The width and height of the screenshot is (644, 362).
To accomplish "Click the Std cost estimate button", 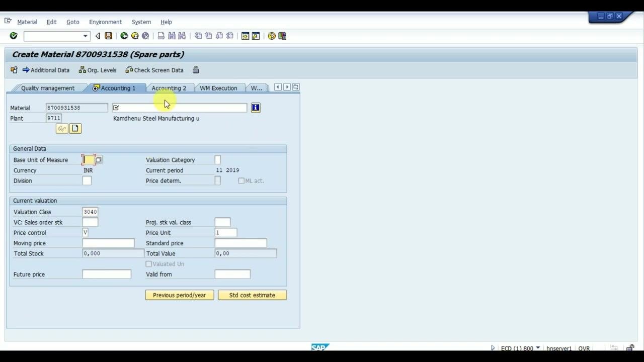I will click(252, 295).
